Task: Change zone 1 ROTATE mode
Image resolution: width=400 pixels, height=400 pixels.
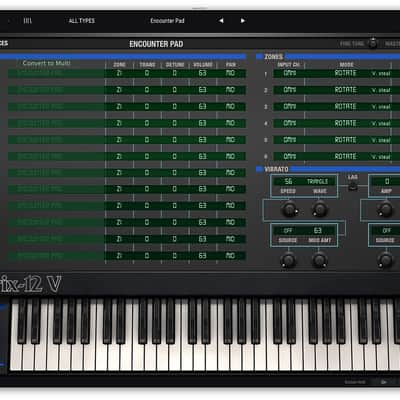Action: (345, 73)
